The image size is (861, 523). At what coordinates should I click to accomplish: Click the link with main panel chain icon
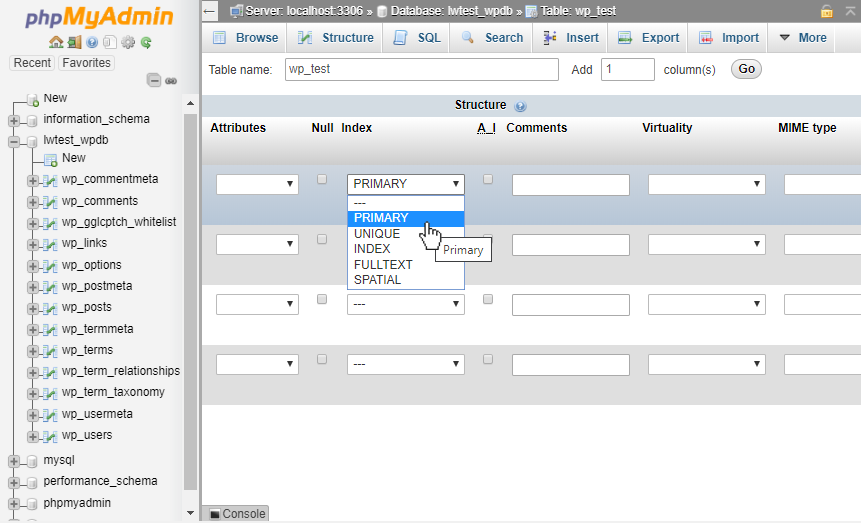(x=171, y=80)
